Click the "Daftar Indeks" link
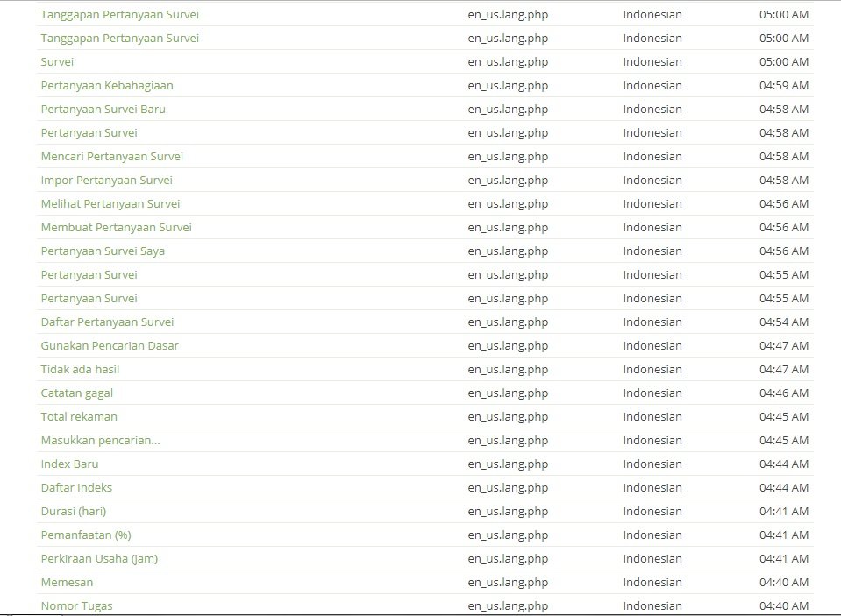The width and height of the screenshot is (841, 616). (x=76, y=487)
